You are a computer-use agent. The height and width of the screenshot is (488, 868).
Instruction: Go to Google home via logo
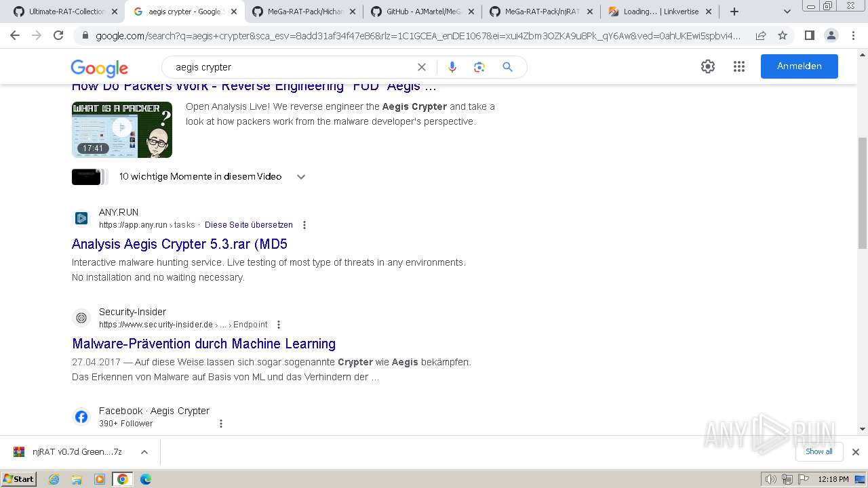tap(99, 68)
